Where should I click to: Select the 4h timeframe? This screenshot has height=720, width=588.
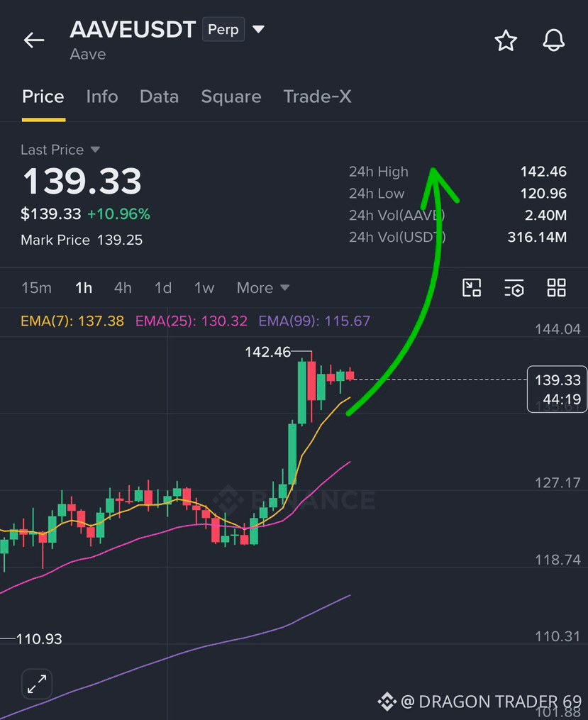(x=123, y=288)
